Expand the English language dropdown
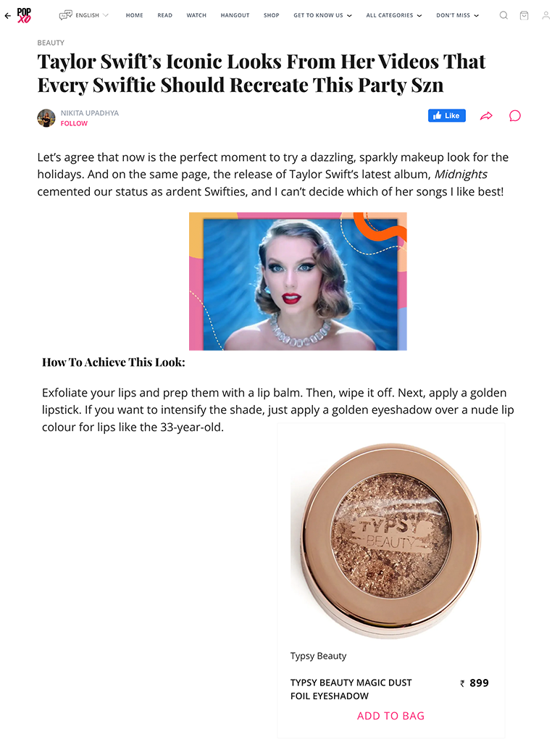 coord(92,15)
